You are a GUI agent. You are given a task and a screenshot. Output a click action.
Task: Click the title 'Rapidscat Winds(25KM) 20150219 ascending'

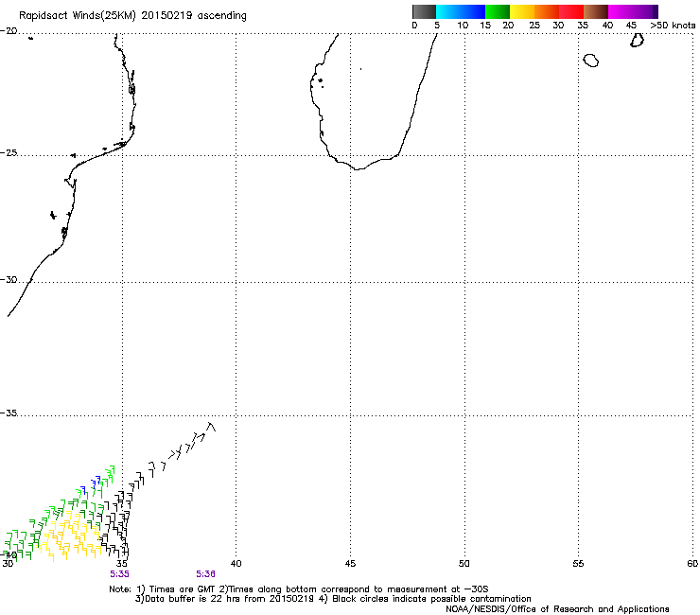click(x=132, y=16)
